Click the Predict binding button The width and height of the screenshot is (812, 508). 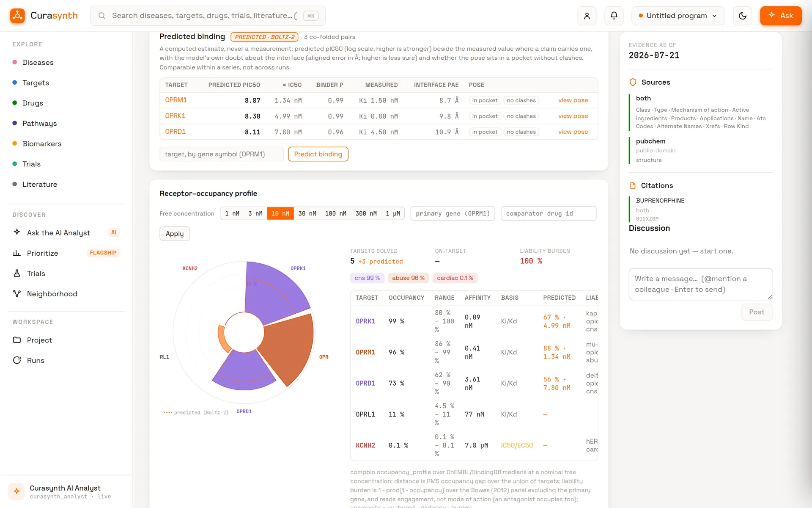318,154
